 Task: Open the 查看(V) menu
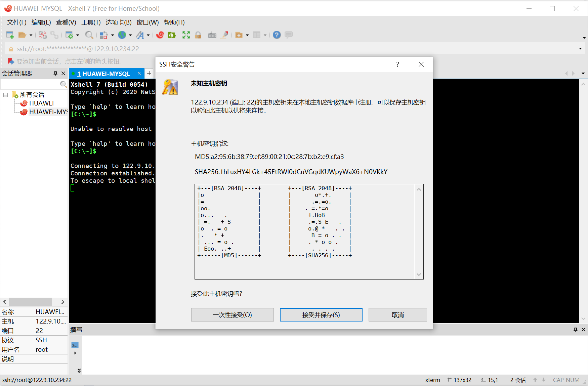66,23
